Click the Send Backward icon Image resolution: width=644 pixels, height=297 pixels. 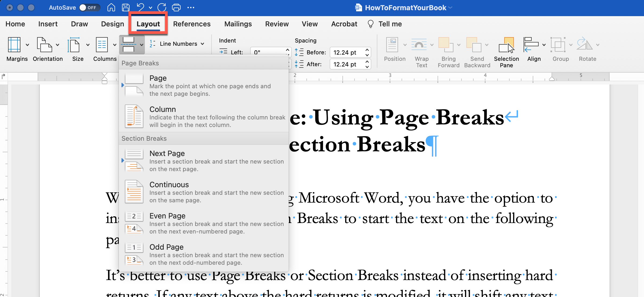coord(474,45)
